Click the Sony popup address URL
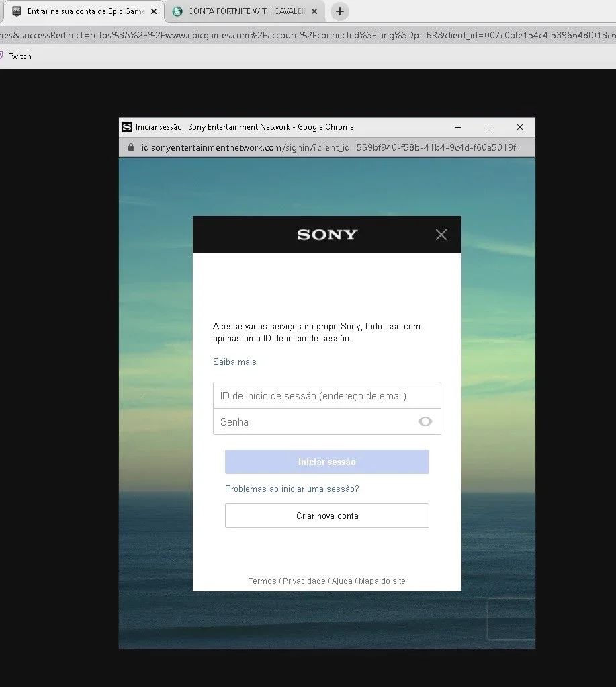 [331, 147]
